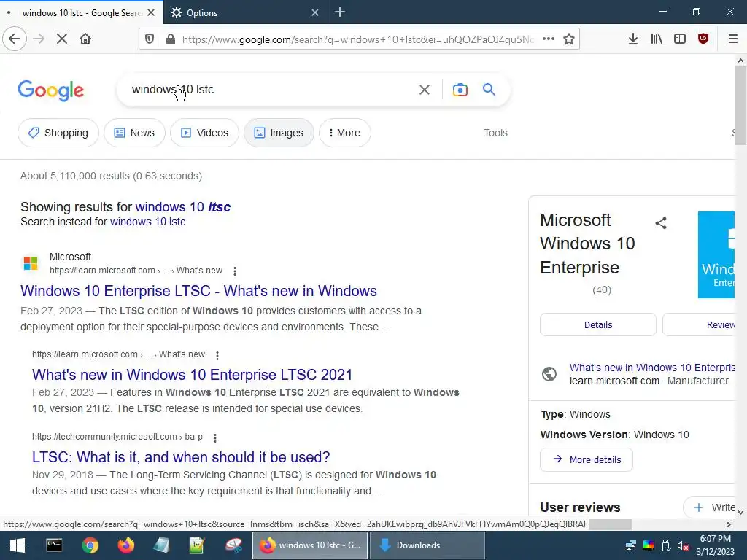Open the Firefox hamburger menu
The image size is (747, 560).
[733, 39]
